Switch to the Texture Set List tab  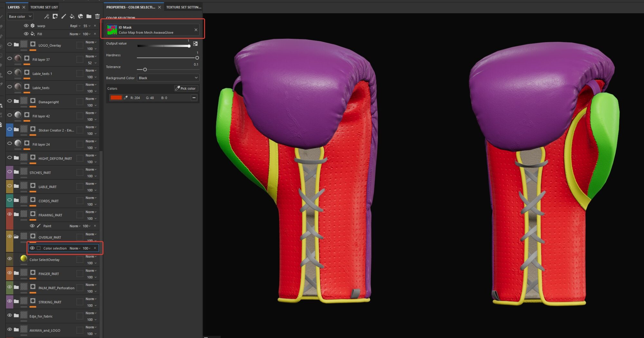44,7
